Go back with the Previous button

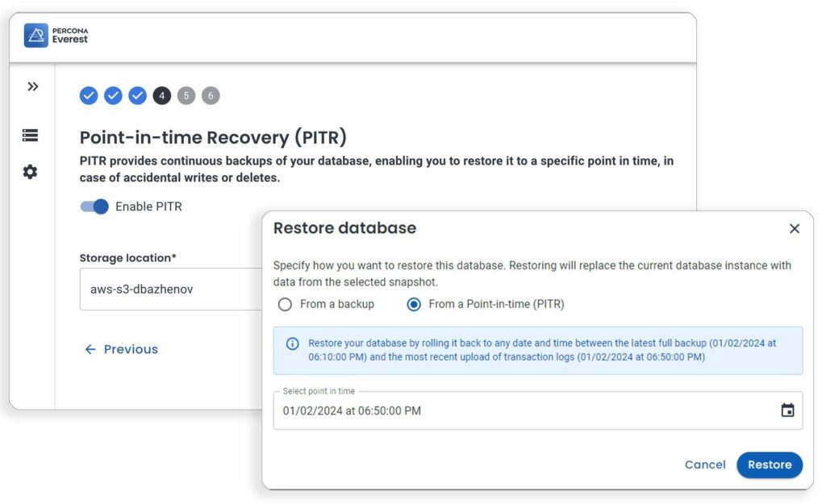coord(121,349)
